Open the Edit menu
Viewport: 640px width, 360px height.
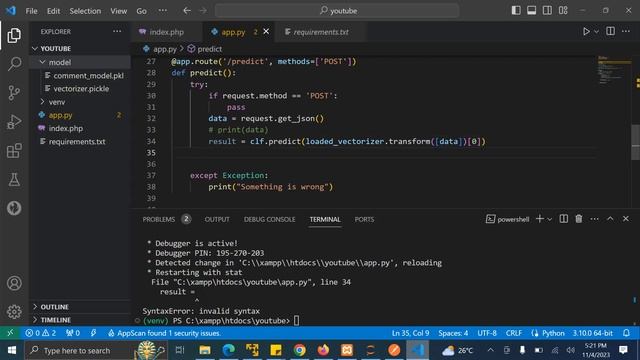(53, 11)
